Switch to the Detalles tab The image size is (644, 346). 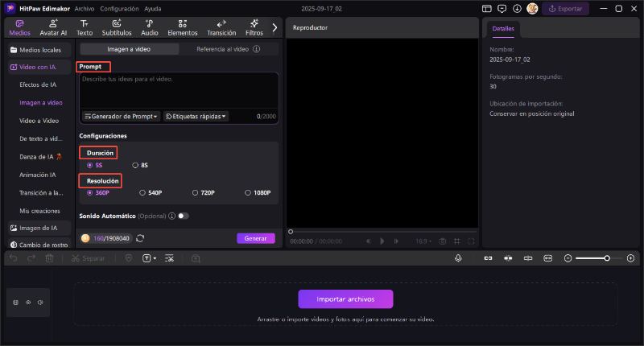(503, 29)
